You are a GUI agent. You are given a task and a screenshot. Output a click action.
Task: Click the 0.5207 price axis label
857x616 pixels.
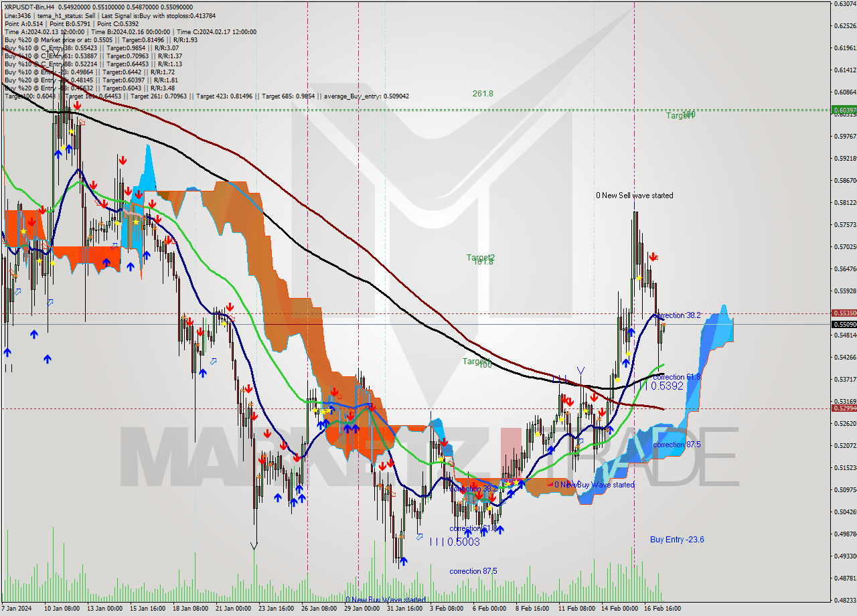[844, 446]
